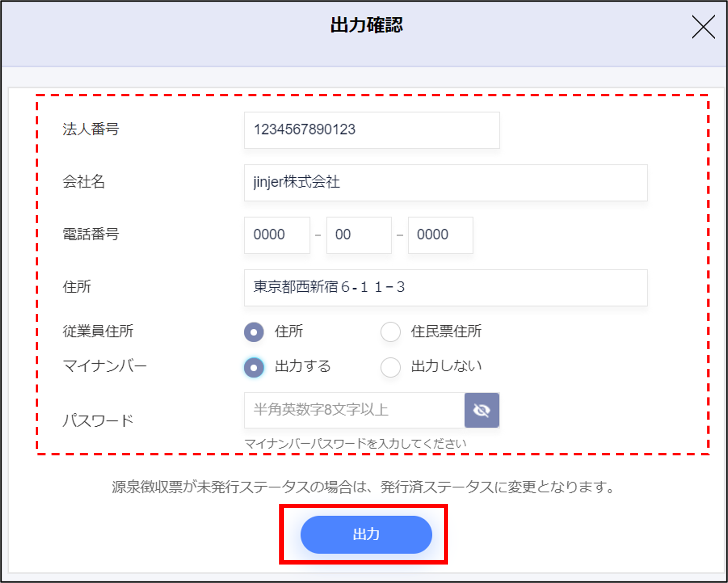Click the パスワード input with 半角英数字8文字以上 placeholder
This screenshot has height=583, width=728.
tap(354, 410)
